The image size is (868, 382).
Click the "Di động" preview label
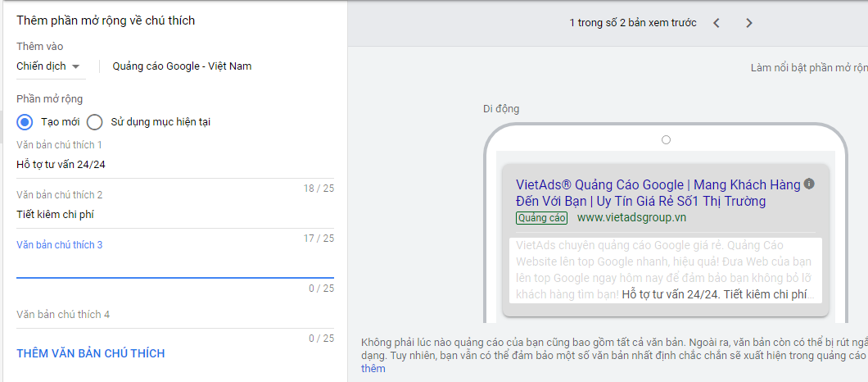tap(501, 109)
